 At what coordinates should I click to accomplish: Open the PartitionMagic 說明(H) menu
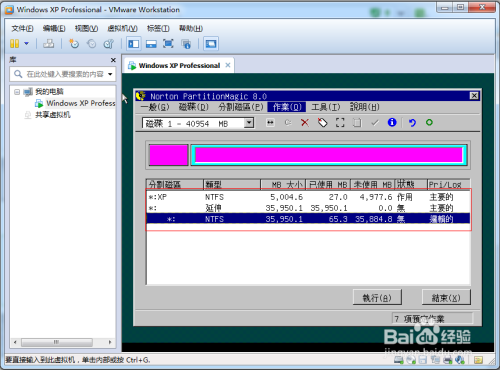(x=365, y=107)
